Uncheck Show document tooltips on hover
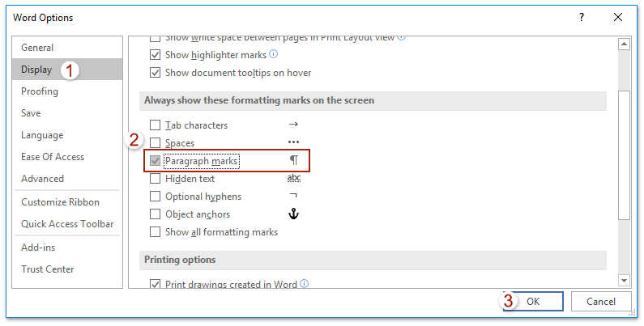The width and height of the screenshot is (644, 326). coord(156,73)
